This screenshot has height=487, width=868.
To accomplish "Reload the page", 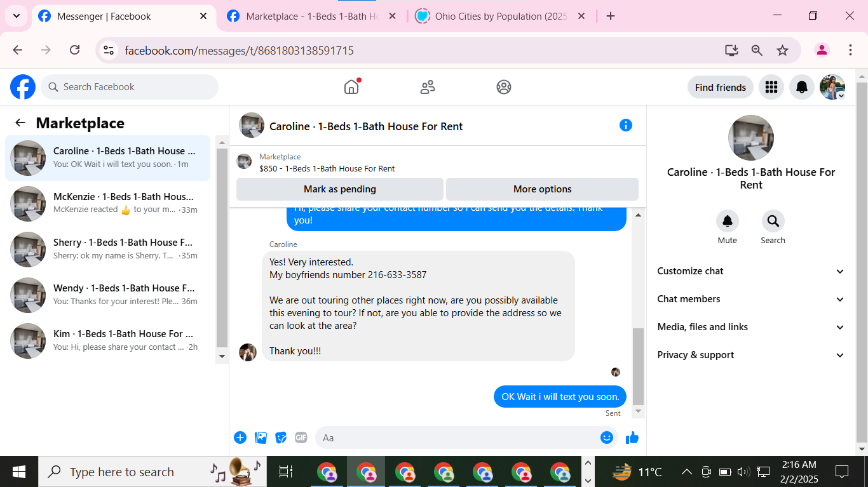I will (x=74, y=50).
